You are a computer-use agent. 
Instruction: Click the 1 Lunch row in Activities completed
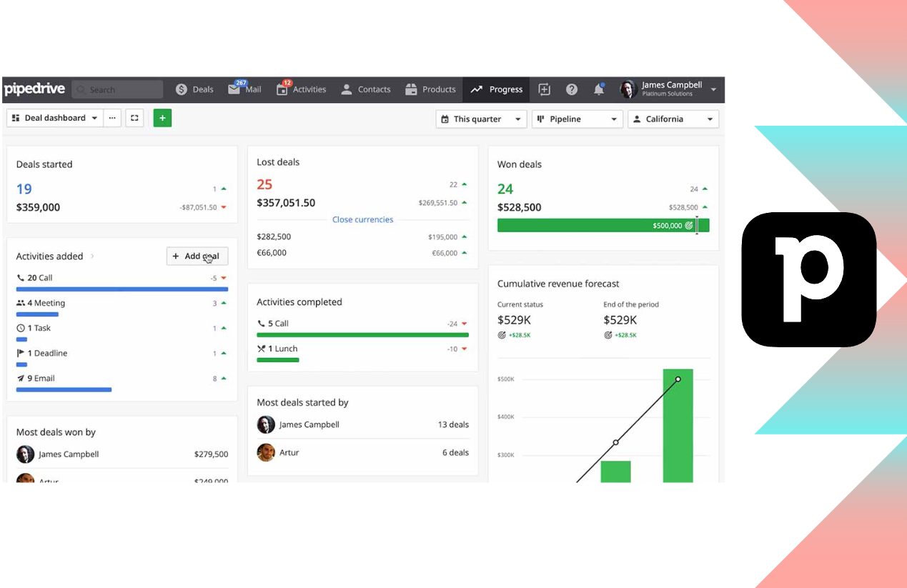[x=363, y=353]
